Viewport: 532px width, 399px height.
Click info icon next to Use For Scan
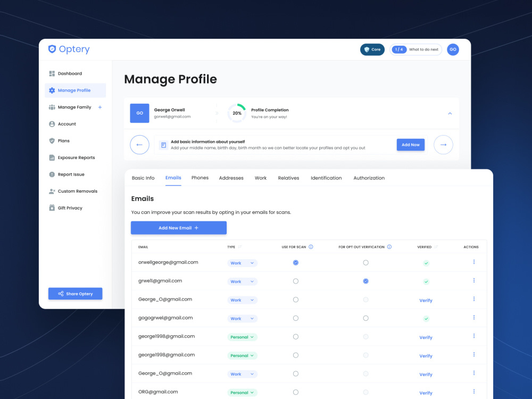311,247
